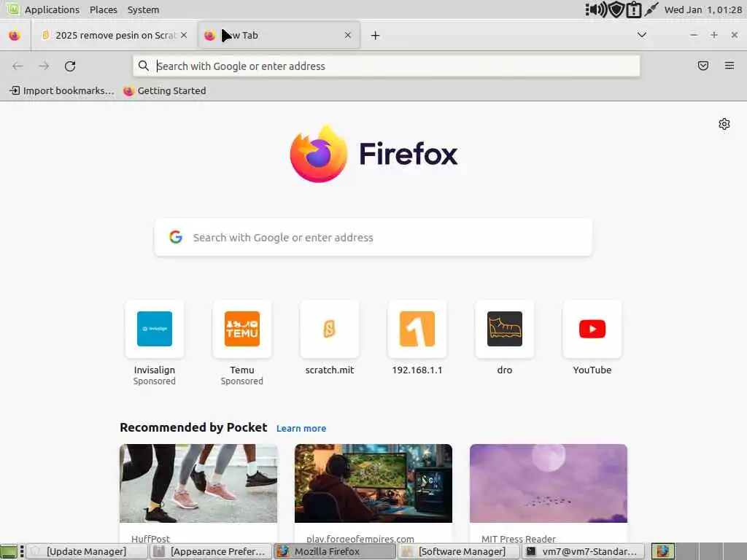Open the System menu

point(144,9)
